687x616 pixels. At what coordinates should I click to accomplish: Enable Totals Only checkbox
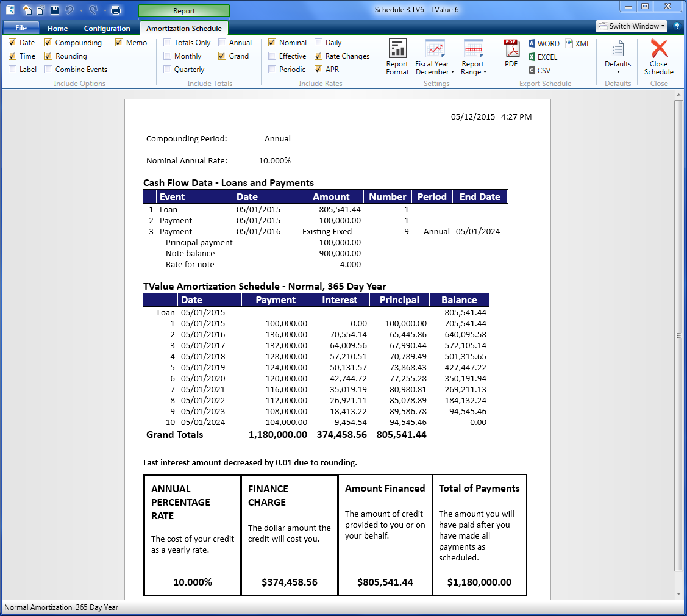point(168,43)
